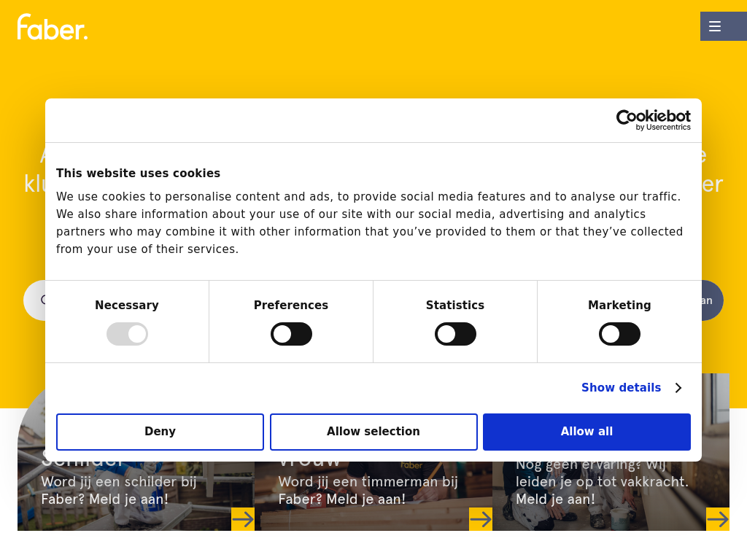Enable the Statistics cookies switch
This screenshot has width=747, height=560.
click(x=455, y=334)
